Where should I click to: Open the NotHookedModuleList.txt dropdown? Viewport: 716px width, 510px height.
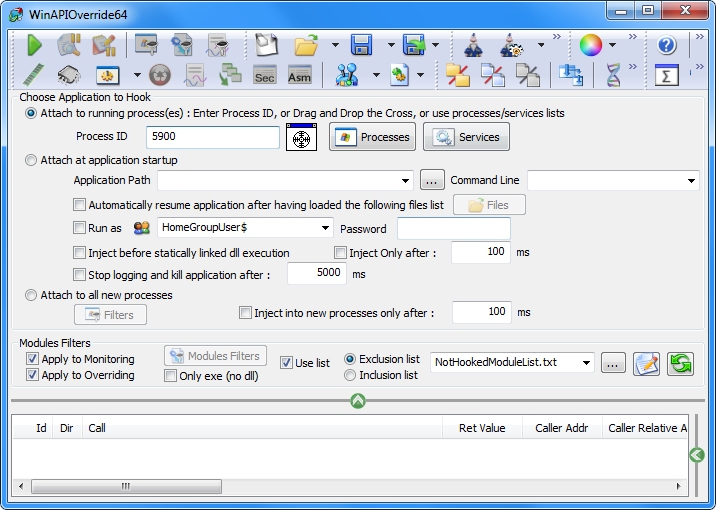[x=586, y=363]
